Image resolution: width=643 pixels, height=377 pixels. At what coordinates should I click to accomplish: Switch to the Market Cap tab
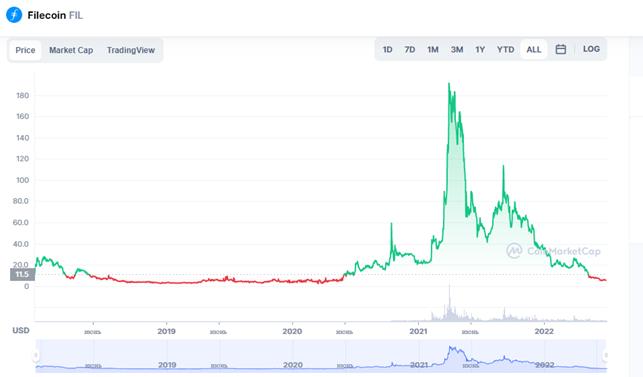tap(71, 50)
